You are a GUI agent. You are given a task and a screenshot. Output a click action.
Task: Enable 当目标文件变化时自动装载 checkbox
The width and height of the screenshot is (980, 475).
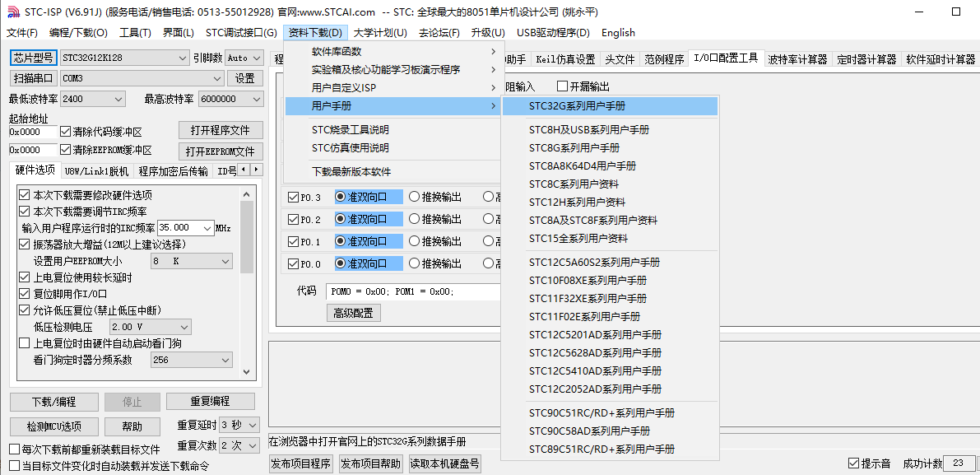tap(14, 466)
